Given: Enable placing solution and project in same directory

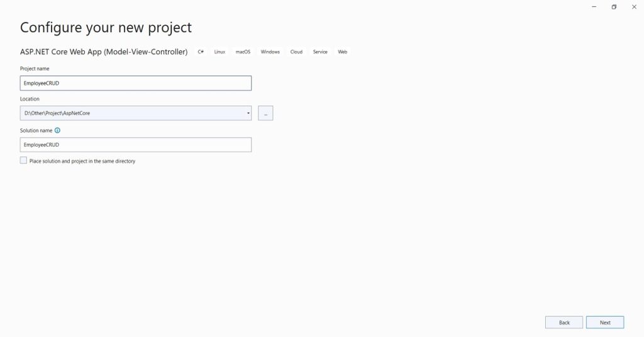Looking at the screenshot, I should click(24, 161).
